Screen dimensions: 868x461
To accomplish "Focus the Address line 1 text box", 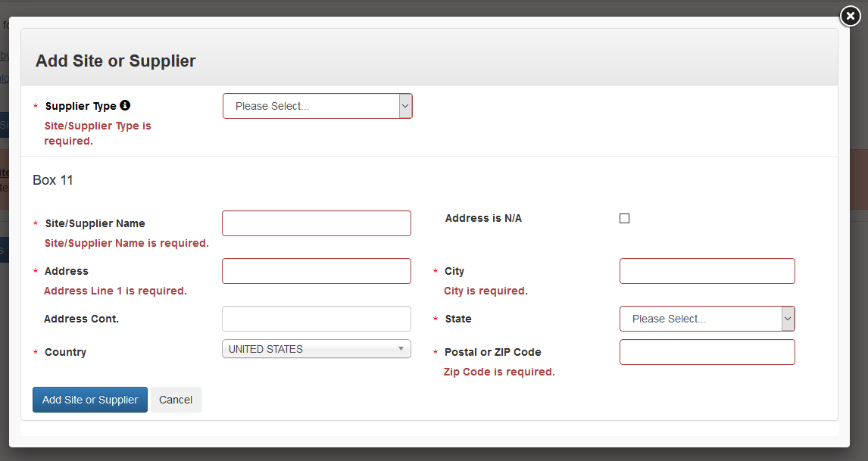I will 317,271.
